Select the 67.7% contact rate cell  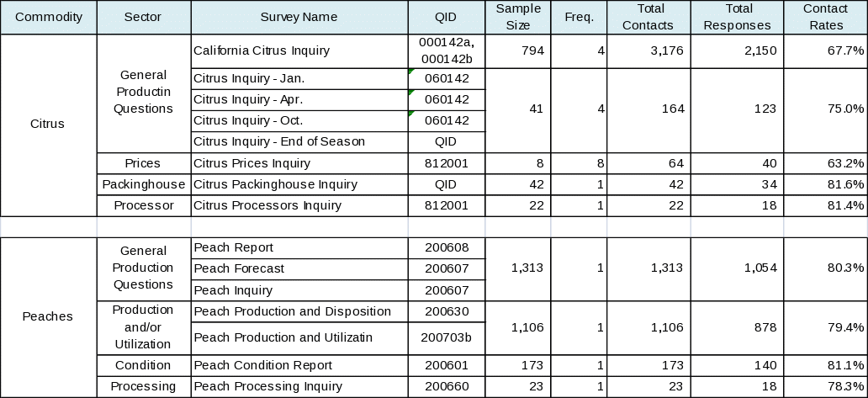[825, 51]
